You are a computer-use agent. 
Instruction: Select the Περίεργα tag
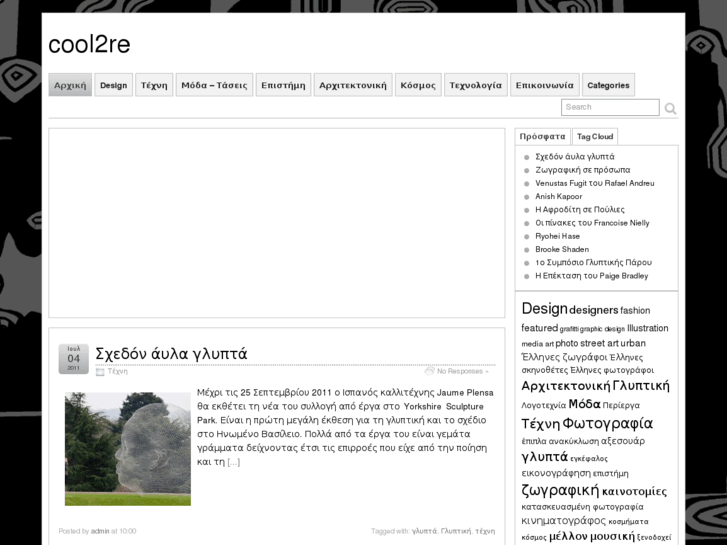pos(621,405)
